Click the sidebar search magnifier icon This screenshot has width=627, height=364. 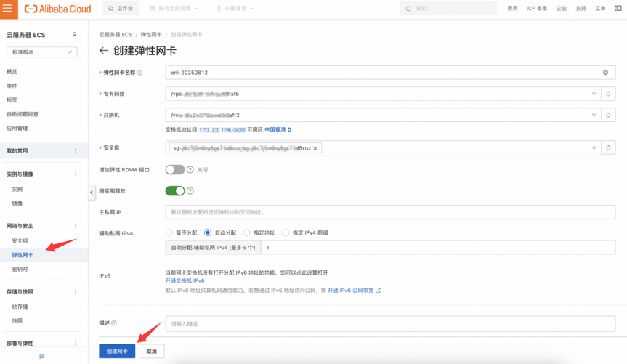click(75, 34)
